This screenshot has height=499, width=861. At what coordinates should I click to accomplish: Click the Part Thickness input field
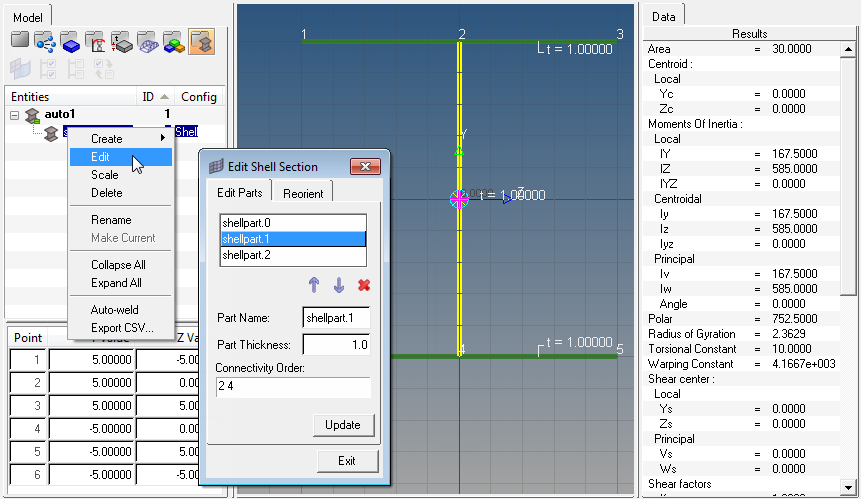click(x=336, y=345)
